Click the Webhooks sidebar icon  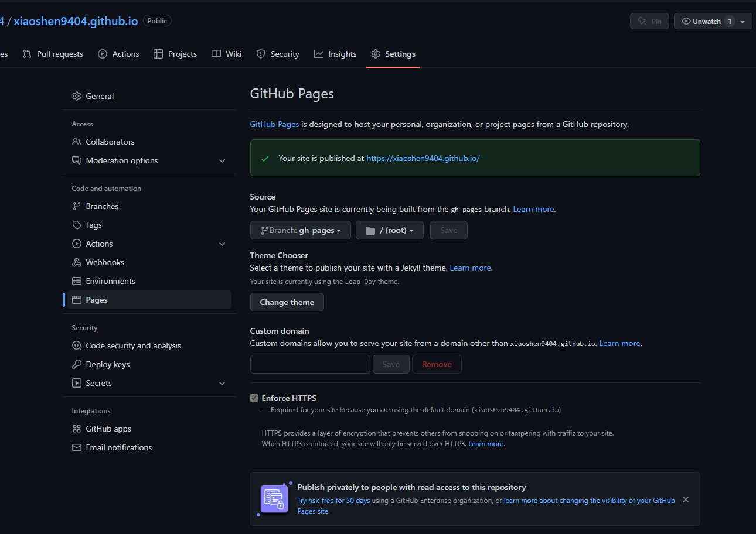[x=77, y=262]
